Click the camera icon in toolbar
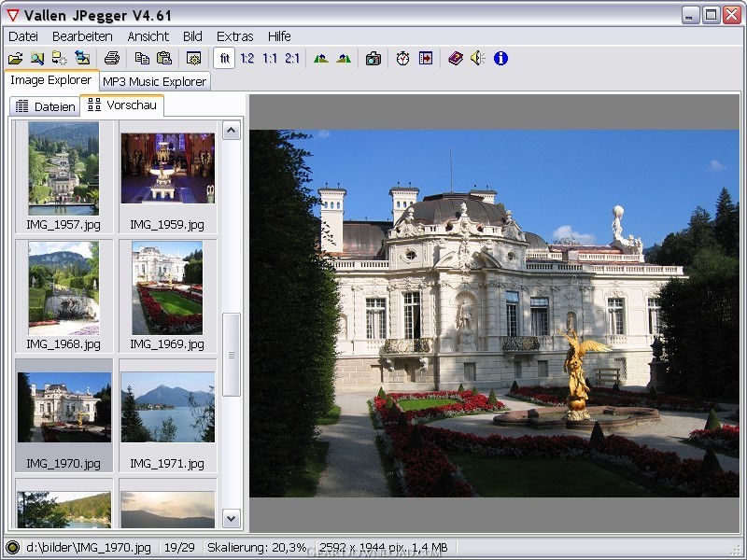The height and width of the screenshot is (560, 747). (x=373, y=59)
